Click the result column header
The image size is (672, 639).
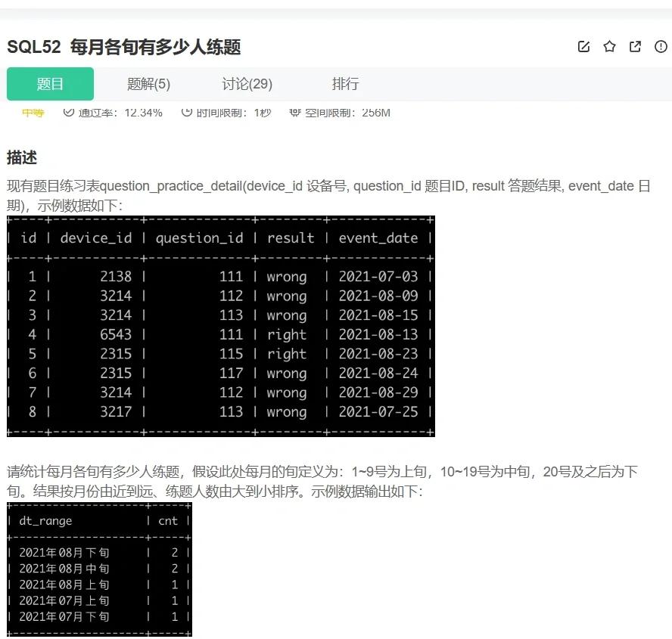[291, 238]
